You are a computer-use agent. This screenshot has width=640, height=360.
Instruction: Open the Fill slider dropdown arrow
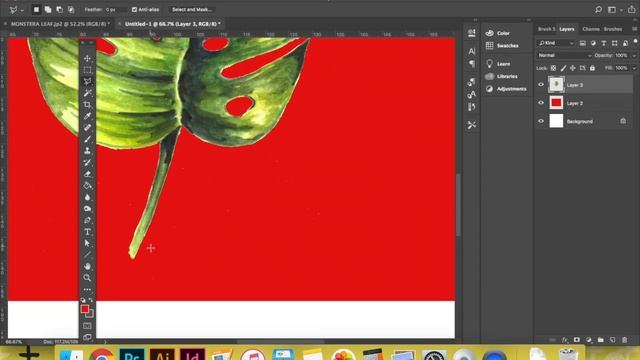634,68
